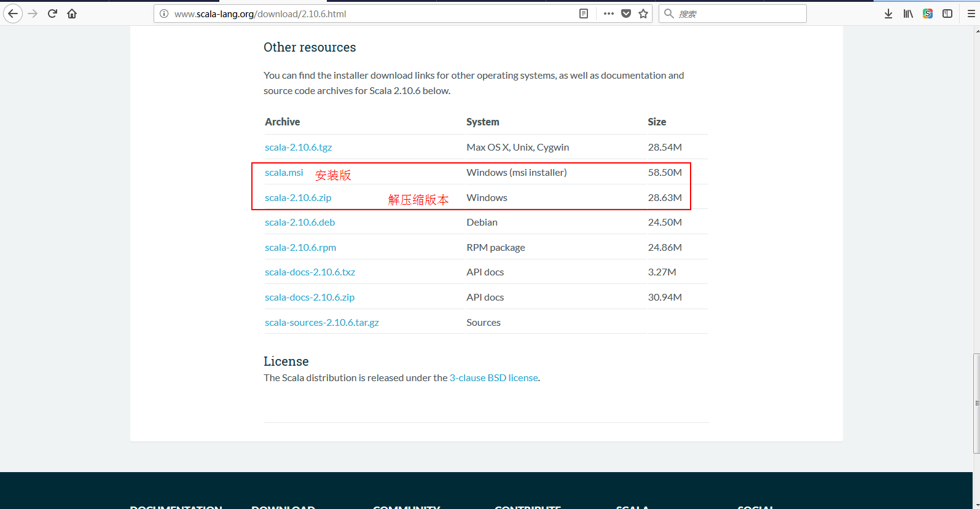The width and height of the screenshot is (980, 509).
Task: Select the 58.50M size value
Action: point(665,173)
